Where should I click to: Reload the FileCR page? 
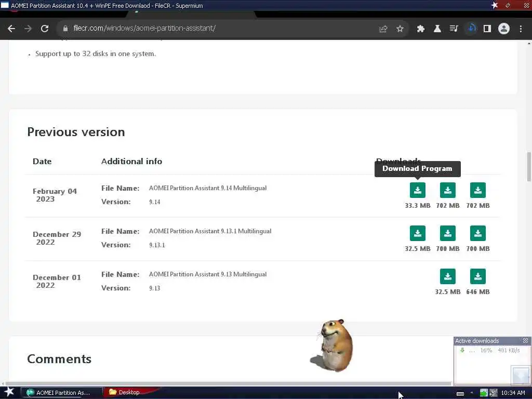(x=45, y=29)
